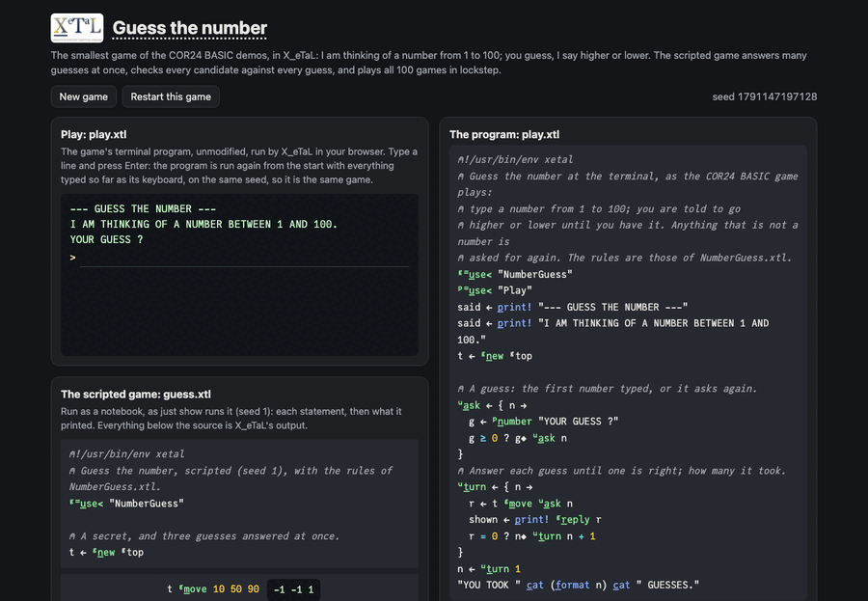
Task: Click code line "r = 0 ? n◆ turn n + 1"
Action: [x=532, y=536]
